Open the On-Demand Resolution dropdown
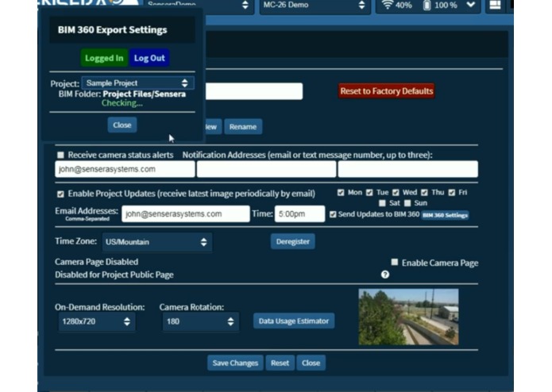 (x=96, y=321)
